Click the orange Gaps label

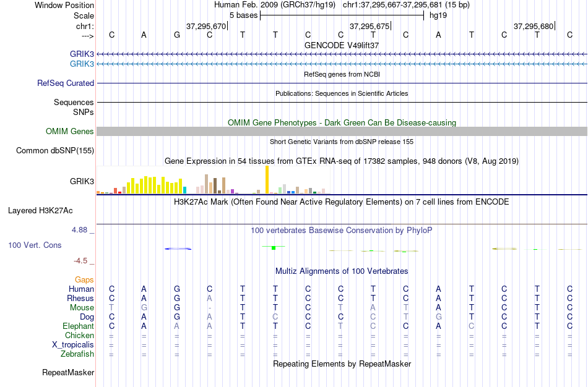(84, 280)
